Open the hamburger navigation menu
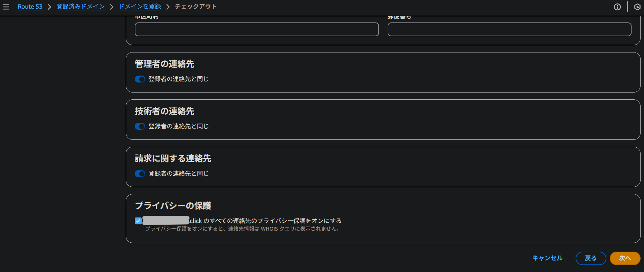The width and height of the screenshot is (644, 272). coord(6,7)
